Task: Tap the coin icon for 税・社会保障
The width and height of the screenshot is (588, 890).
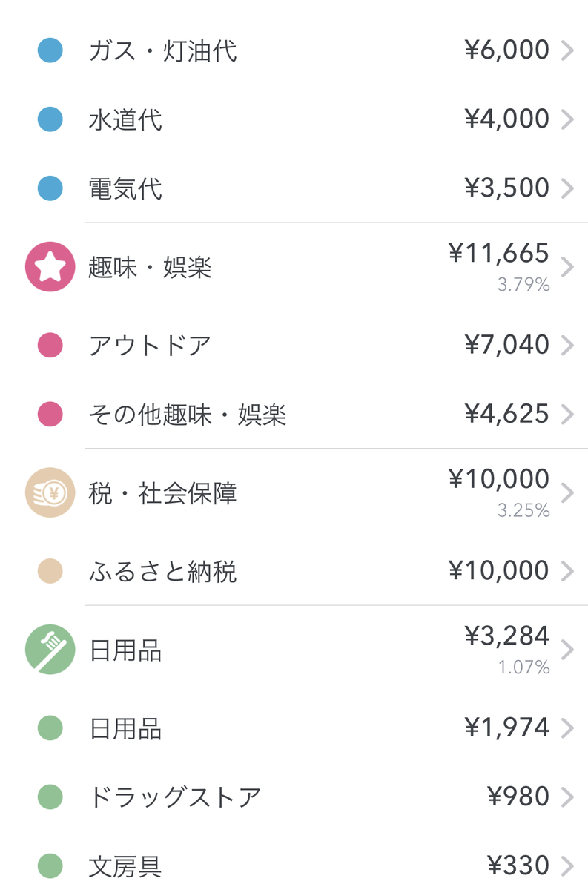Action: pos(50,492)
